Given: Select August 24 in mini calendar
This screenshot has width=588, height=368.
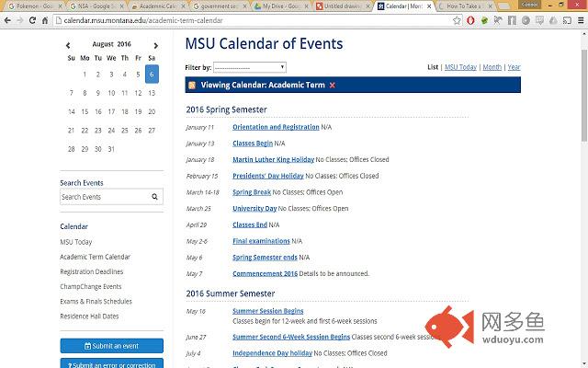Looking at the screenshot, I should (111, 131).
